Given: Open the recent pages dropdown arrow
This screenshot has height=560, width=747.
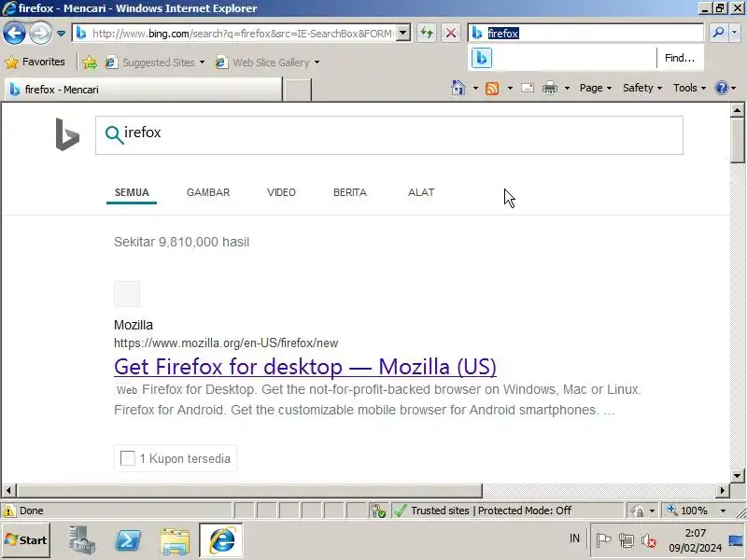Looking at the screenshot, I should tap(61, 34).
